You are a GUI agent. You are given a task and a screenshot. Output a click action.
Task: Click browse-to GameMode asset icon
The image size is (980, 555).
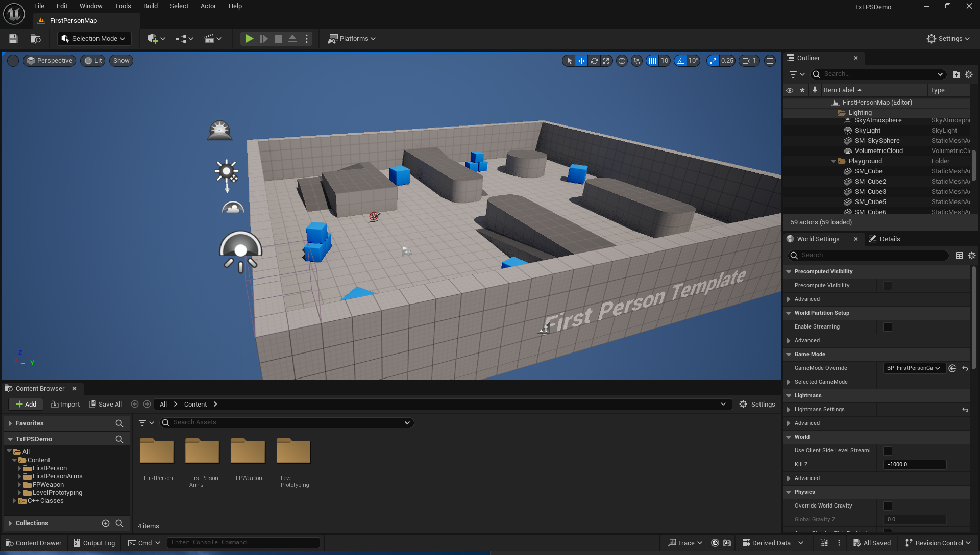(952, 368)
